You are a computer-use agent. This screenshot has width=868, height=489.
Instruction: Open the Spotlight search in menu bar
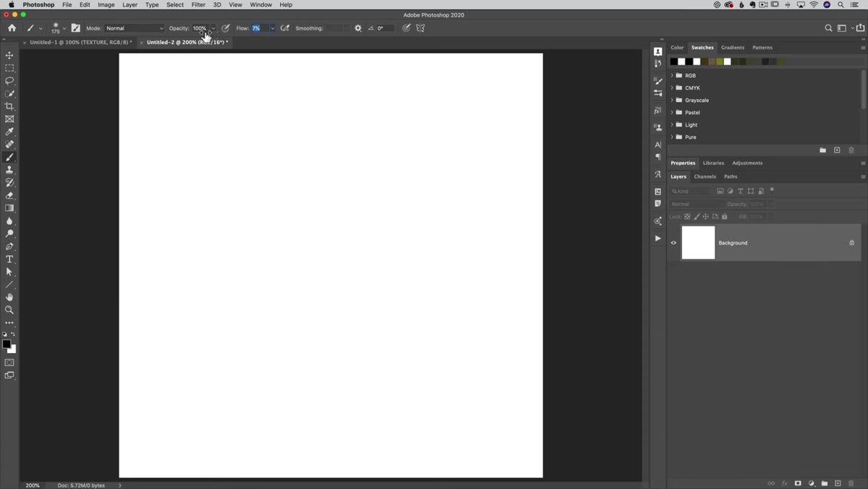pyautogui.click(x=841, y=4)
